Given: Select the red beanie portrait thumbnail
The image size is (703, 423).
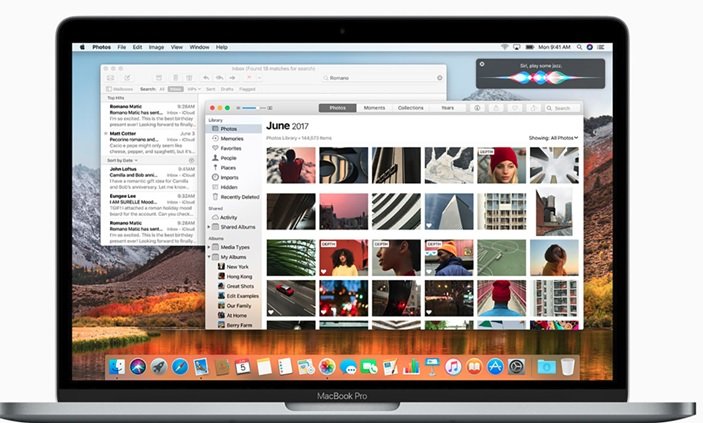Looking at the screenshot, I should [x=501, y=165].
